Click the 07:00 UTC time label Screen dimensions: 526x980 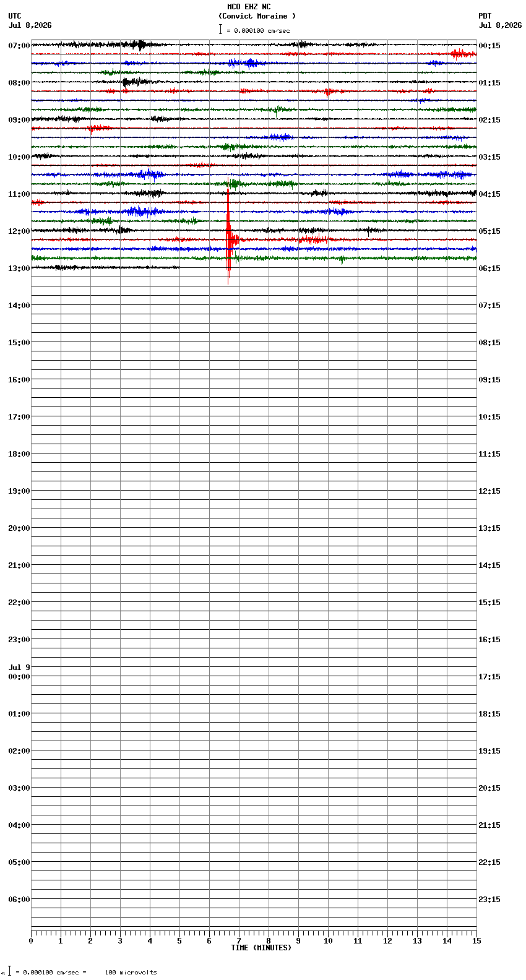(19, 46)
